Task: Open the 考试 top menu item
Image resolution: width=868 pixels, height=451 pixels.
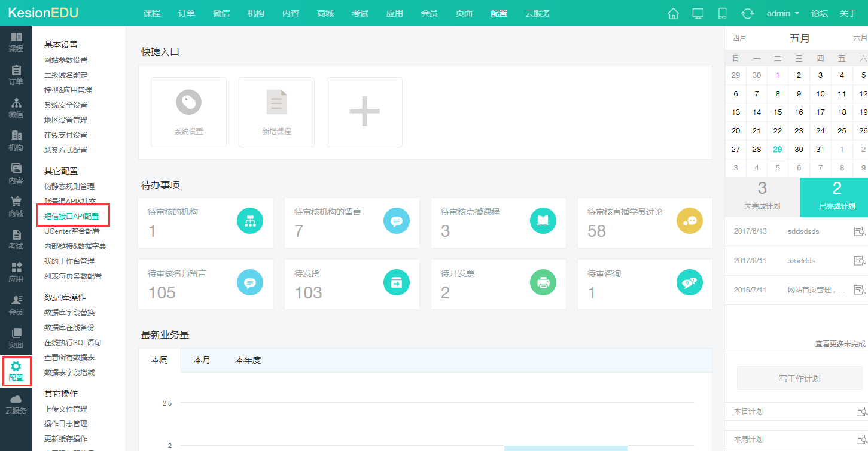Action: click(360, 13)
